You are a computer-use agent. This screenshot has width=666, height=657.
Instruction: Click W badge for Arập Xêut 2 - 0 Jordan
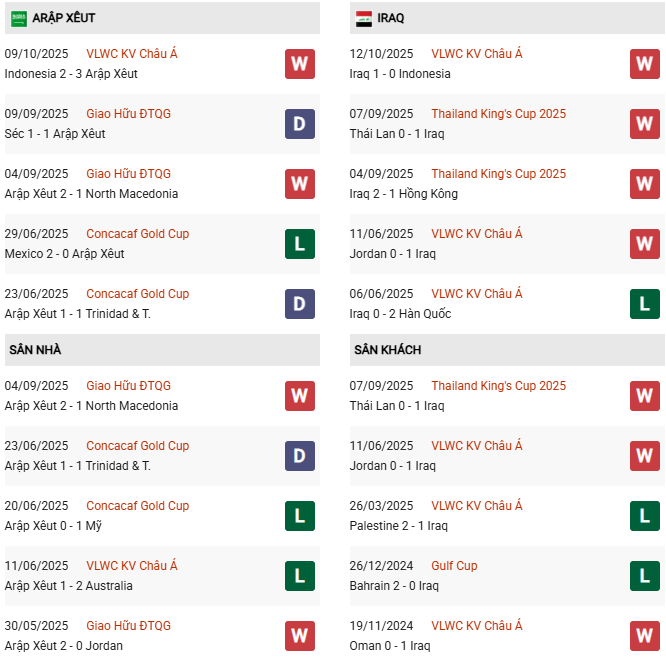300,636
